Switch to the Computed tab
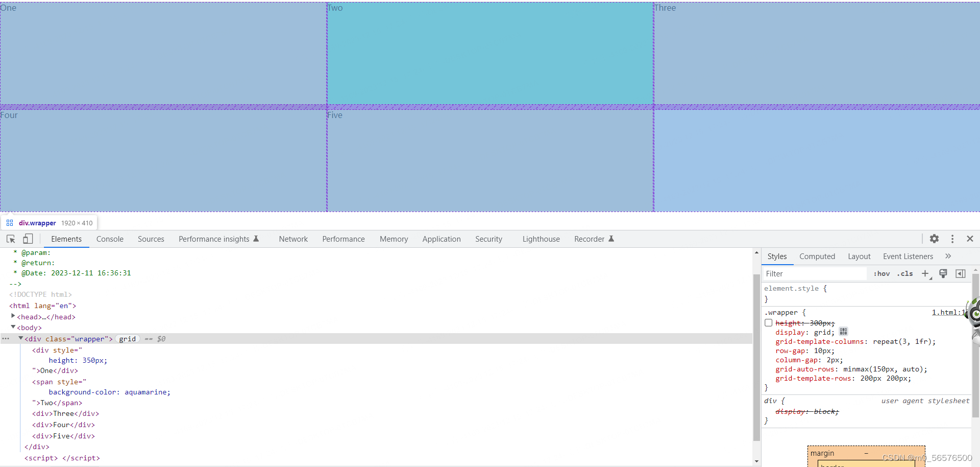This screenshot has width=980, height=467. point(817,256)
